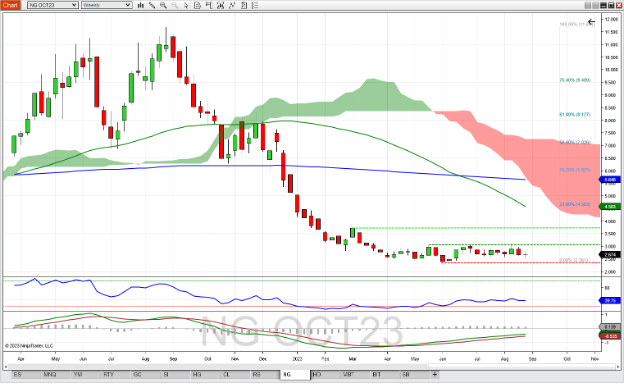Click the blue 5.646 price marker
This screenshot has height=384, width=624.
pyautogui.click(x=610, y=180)
